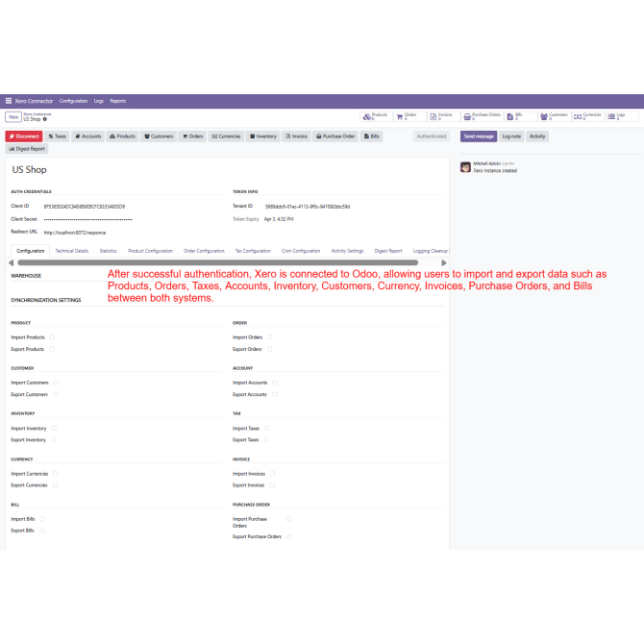The height and width of the screenshot is (644, 644).
Task: Enable Export Invoices checkbox
Action: click(272, 485)
